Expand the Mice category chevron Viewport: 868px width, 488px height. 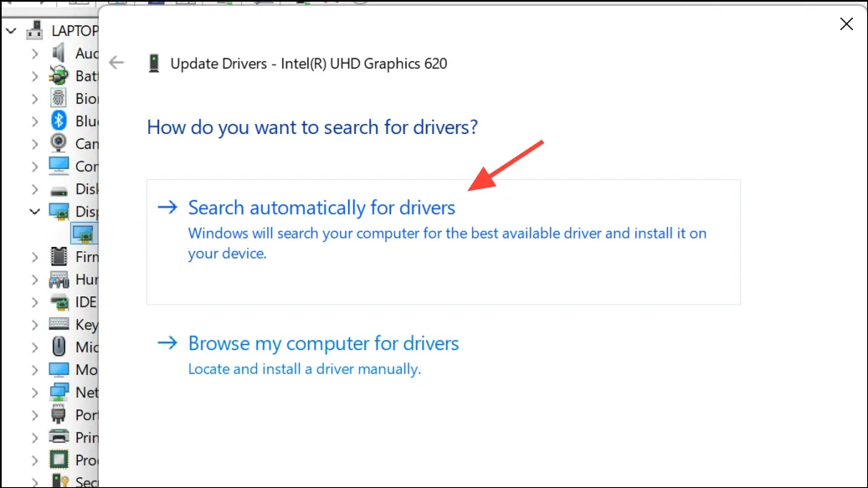click(x=35, y=347)
